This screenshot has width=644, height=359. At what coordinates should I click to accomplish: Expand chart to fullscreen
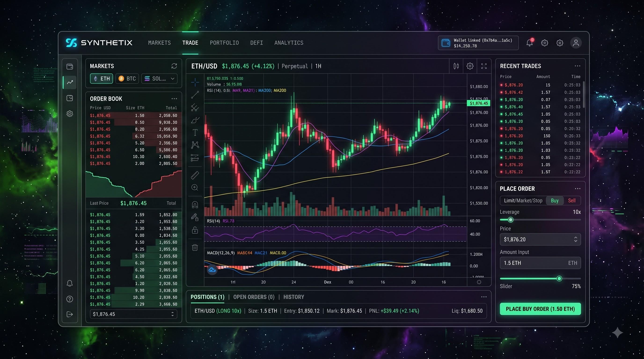pyautogui.click(x=484, y=66)
